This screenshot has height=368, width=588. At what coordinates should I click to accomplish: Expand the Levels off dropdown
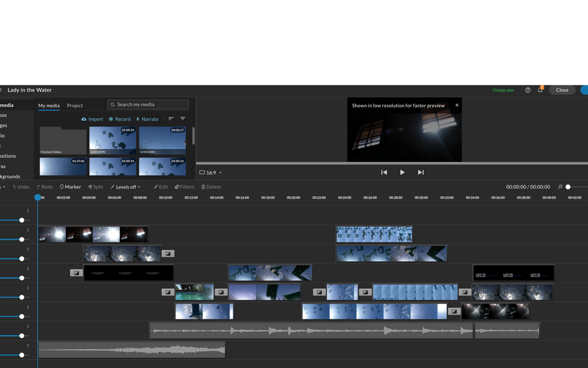(x=125, y=187)
